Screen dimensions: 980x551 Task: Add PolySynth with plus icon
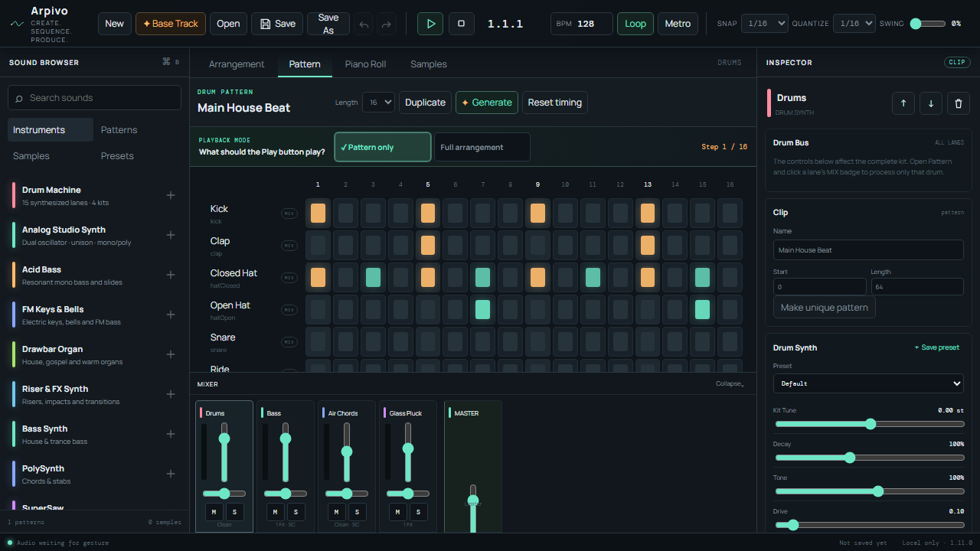[171, 474]
